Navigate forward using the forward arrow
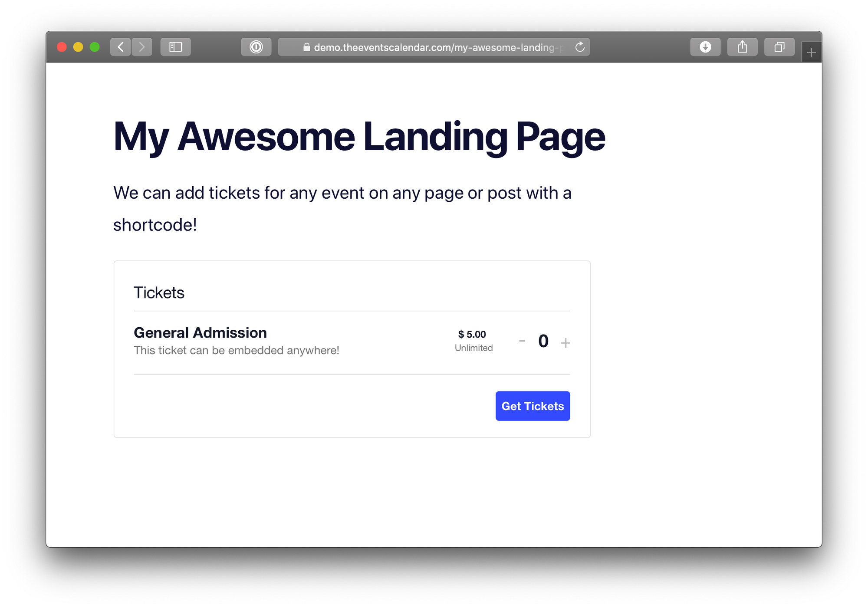 [142, 47]
